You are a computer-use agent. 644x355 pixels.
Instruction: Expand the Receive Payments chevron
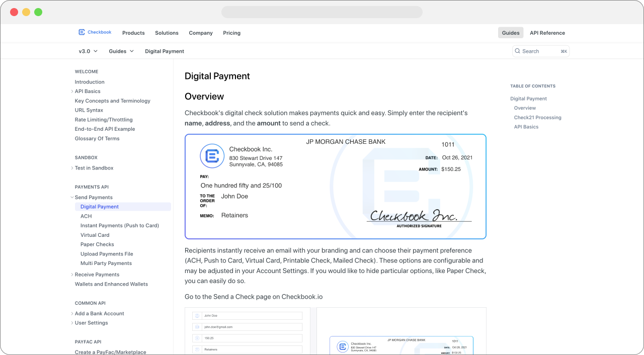(72, 275)
